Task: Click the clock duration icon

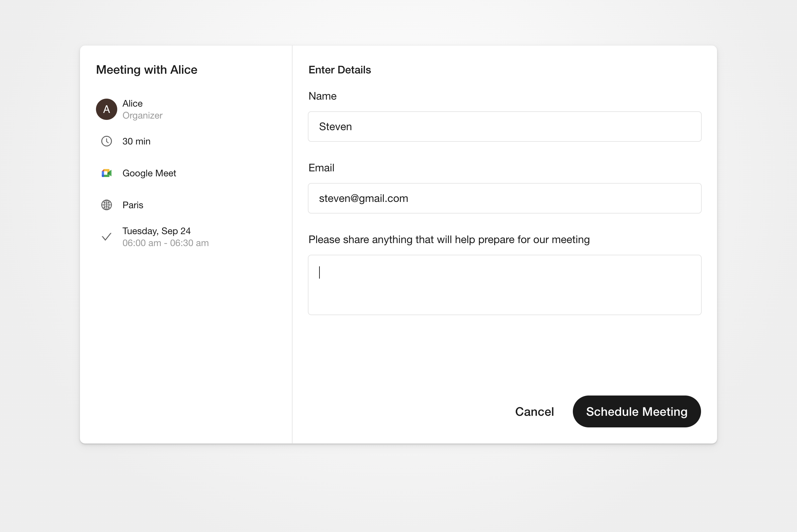Action: coord(107,141)
